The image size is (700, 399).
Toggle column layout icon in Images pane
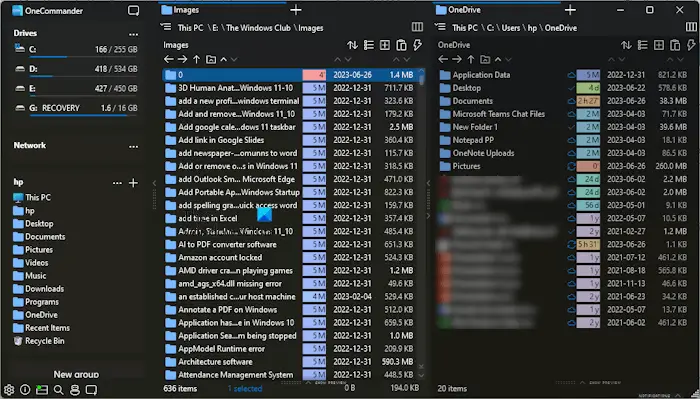(417, 27)
